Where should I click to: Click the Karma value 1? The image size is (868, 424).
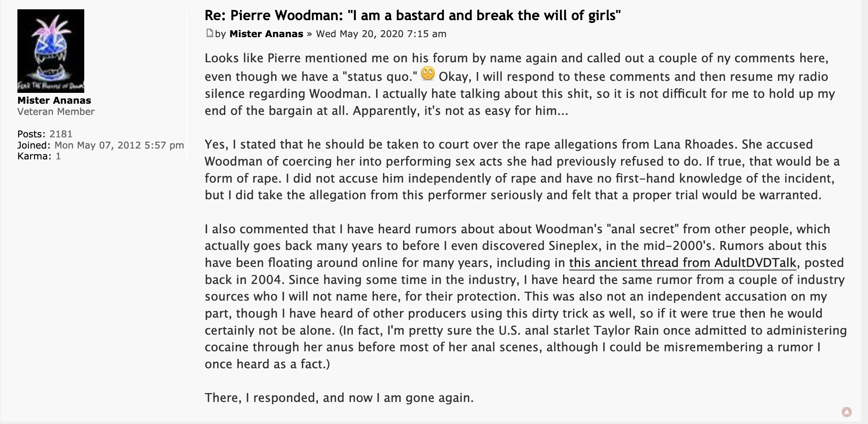pyautogui.click(x=58, y=156)
